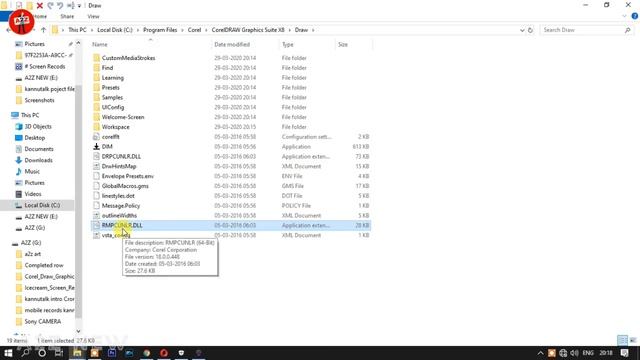
Task: Open the Customize Quick Access Toolbar dropdown
Action: [79, 6]
